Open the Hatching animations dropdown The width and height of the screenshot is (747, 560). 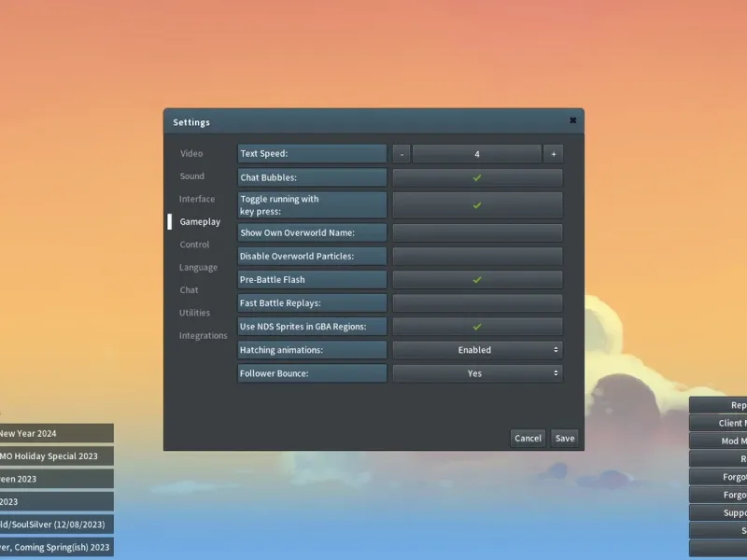477,350
